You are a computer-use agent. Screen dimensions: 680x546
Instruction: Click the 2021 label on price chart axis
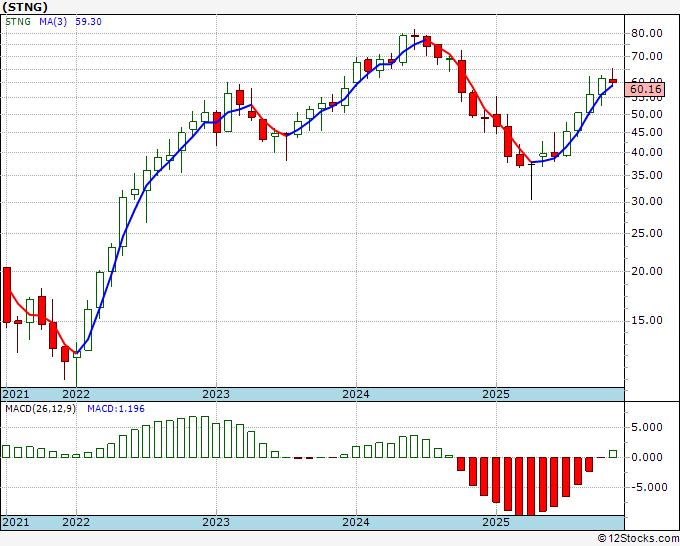(16, 394)
